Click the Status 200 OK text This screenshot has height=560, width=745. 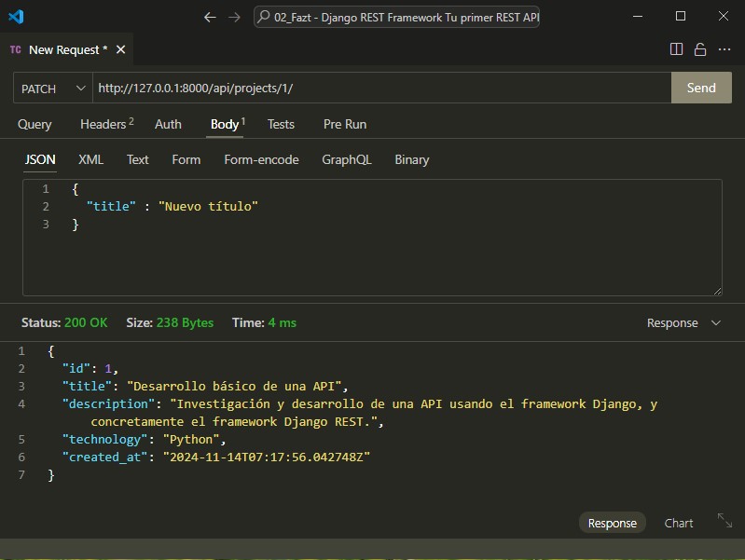click(x=64, y=323)
